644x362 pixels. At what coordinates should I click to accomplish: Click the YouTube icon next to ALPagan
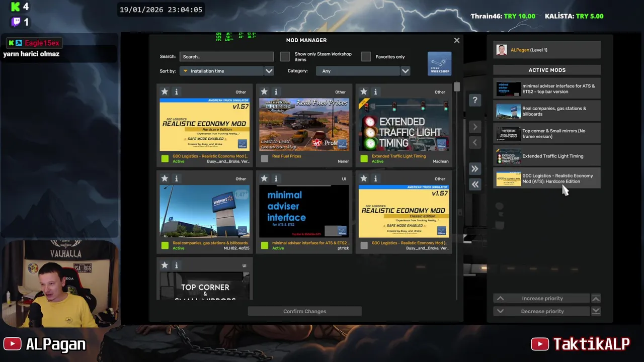[x=12, y=344]
